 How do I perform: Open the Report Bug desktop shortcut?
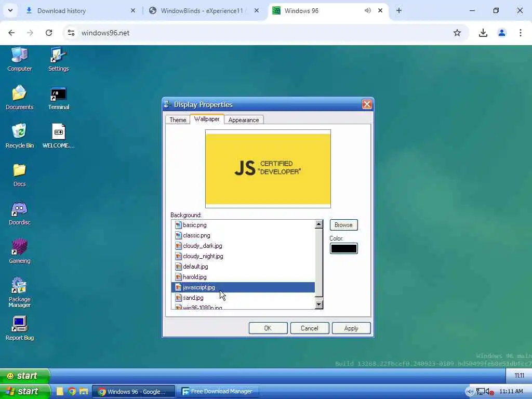click(x=19, y=328)
